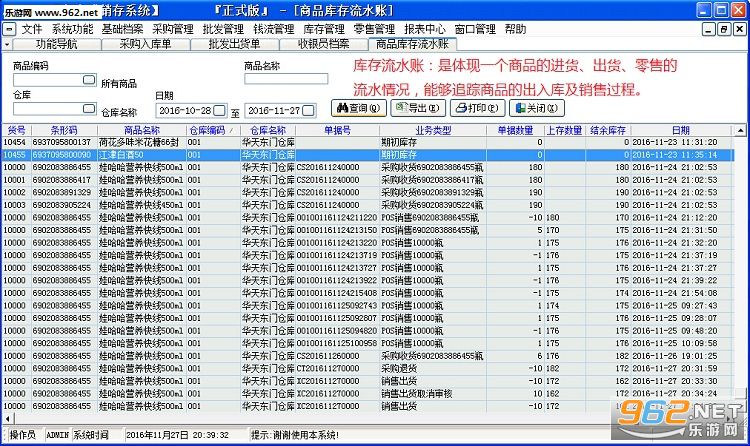
Task: Select row 10455 江津白酒50
Action: click(367, 155)
